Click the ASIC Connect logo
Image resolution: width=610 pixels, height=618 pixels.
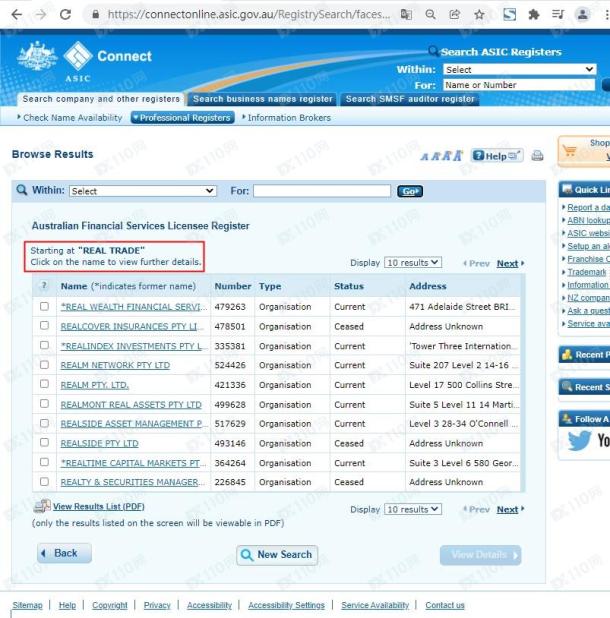tap(85, 61)
